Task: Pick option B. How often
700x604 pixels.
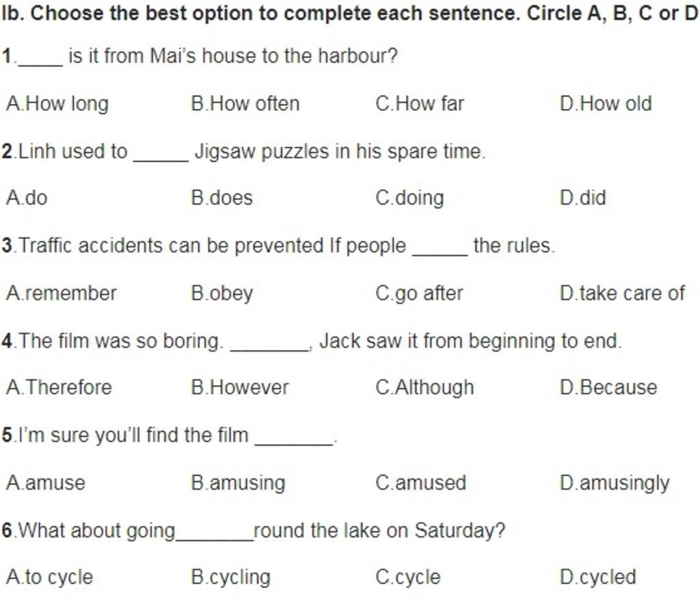Action: tap(245, 104)
